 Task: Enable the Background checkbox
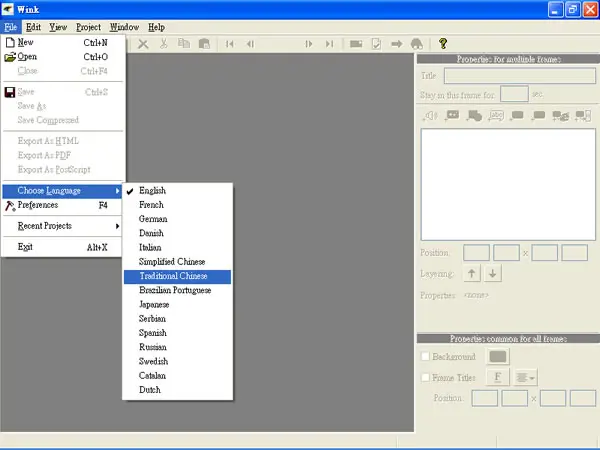click(425, 356)
